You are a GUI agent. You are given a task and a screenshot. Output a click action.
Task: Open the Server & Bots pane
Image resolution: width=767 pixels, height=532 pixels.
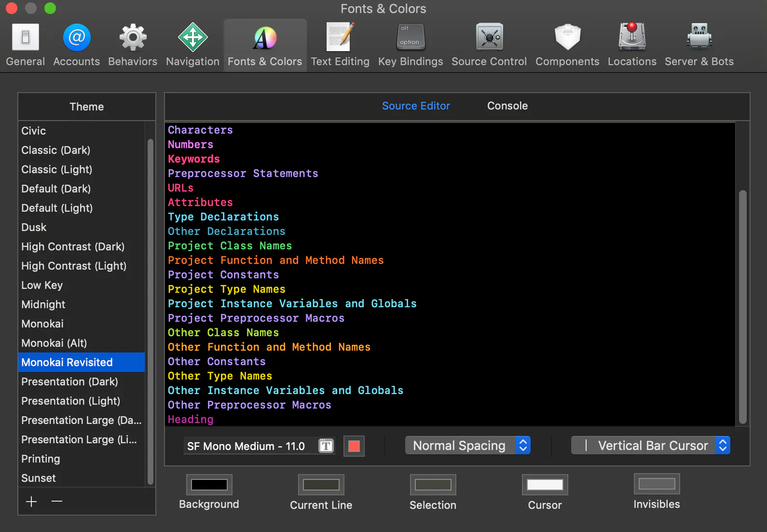pyautogui.click(x=699, y=44)
